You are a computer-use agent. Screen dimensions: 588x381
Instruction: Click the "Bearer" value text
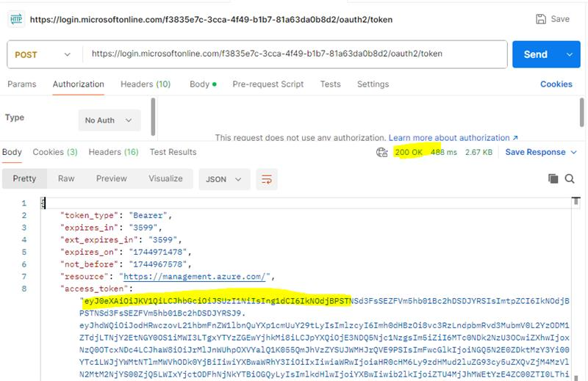tap(148, 215)
